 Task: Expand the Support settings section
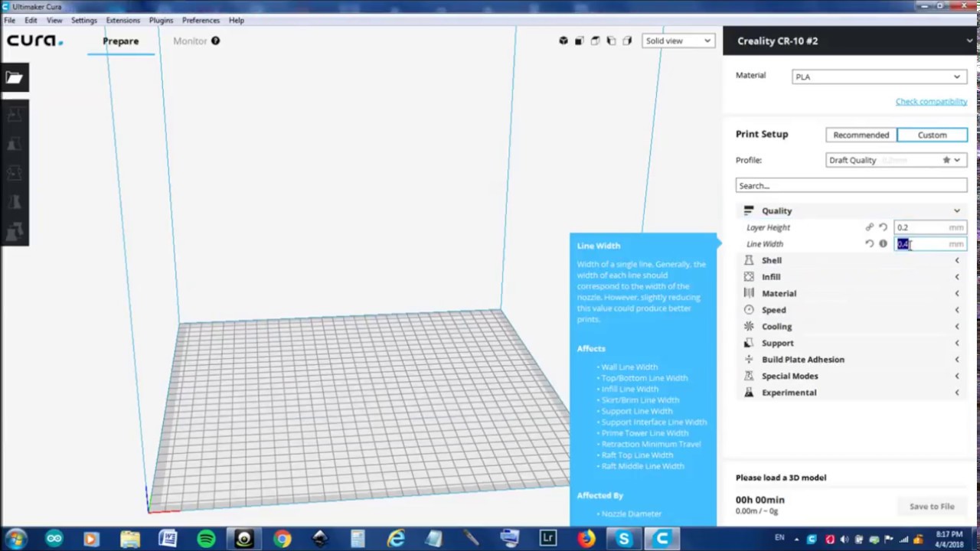(956, 343)
